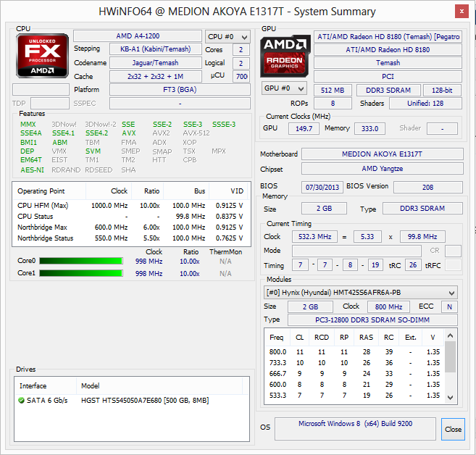This screenshot has width=476, height=455.
Task: Click the BIOS date 07/30/2013 field
Action: point(322,187)
